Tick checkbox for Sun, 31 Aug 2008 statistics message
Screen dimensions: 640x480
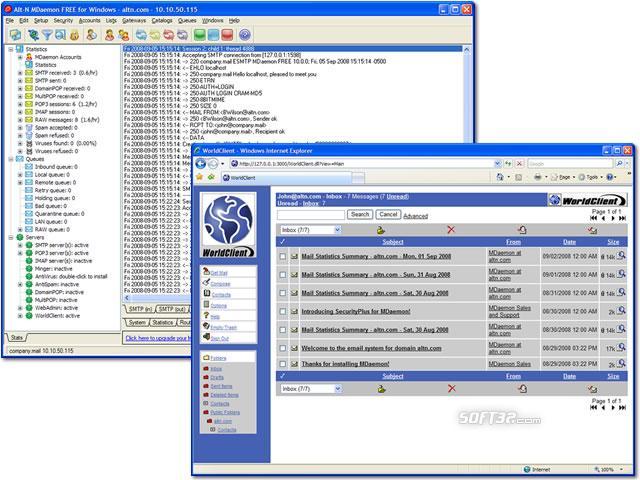click(x=282, y=275)
